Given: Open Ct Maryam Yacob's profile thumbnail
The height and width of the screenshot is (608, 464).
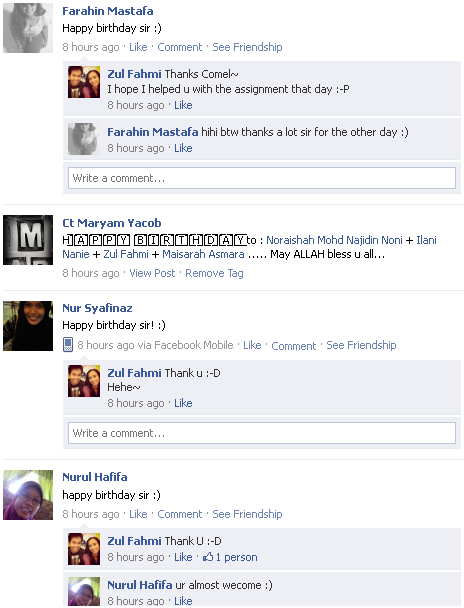Looking at the screenshot, I should tap(28, 240).
